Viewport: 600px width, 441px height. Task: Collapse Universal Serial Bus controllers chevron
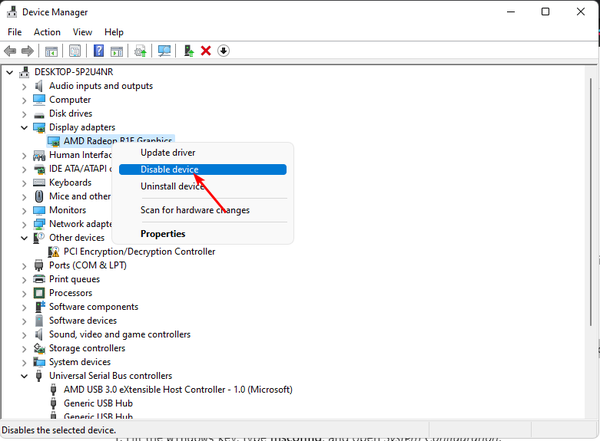24,376
